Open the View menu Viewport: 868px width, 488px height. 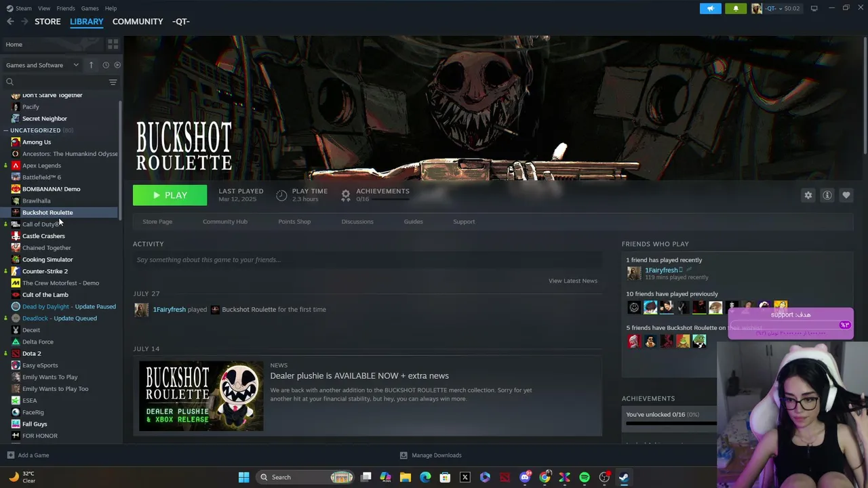pos(44,8)
